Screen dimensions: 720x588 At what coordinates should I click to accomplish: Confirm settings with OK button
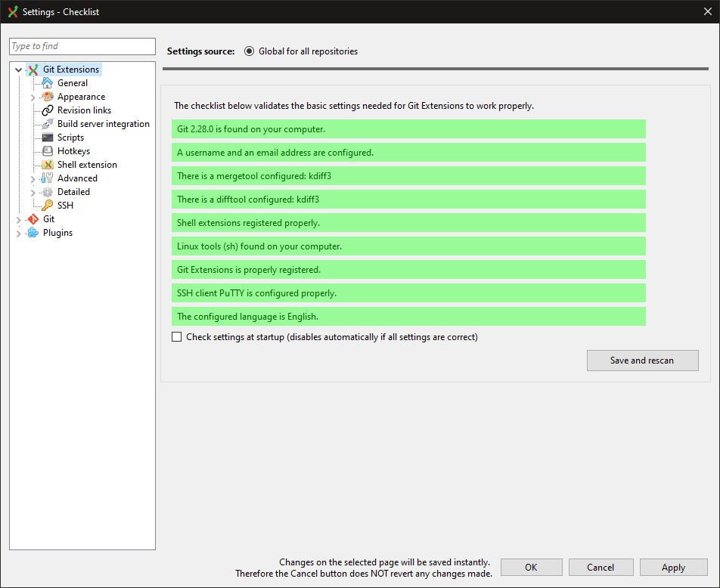pyautogui.click(x=531, y=568)
